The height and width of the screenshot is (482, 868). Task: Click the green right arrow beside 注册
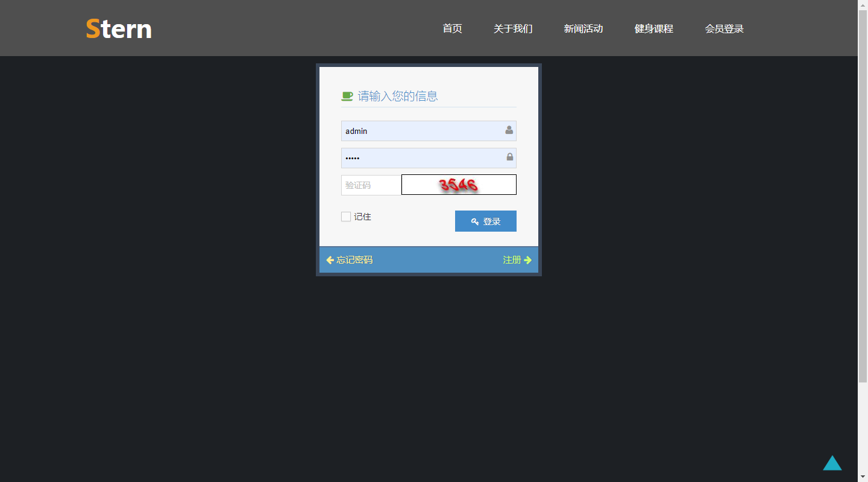click(528, 259)
